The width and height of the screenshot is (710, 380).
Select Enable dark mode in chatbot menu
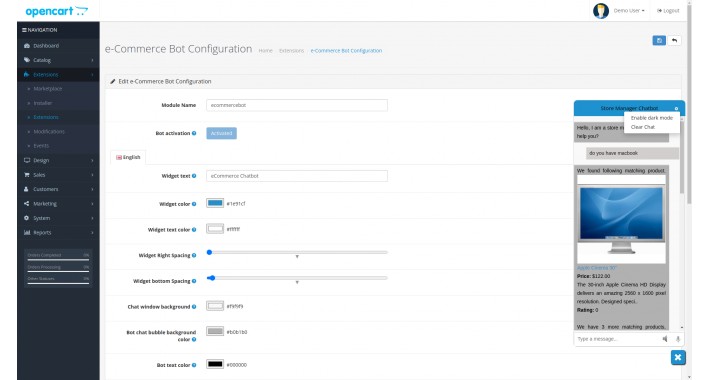pos(652,118)
